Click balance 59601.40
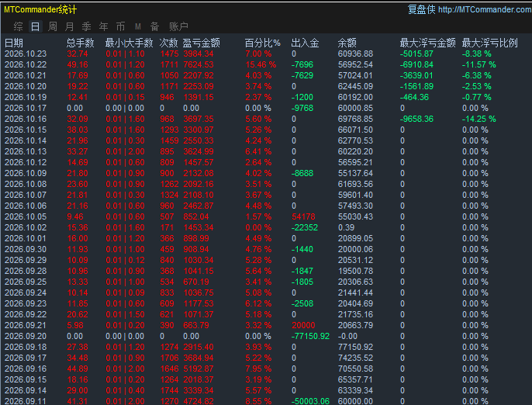The width and height of the screenshot is (532, 405). coord(355,195)
